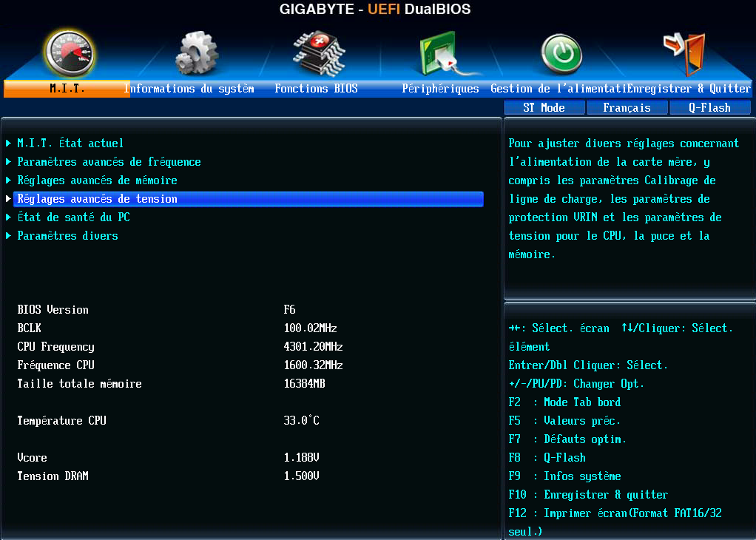Click the BCLK value 100.02MHz
This screenshot has height=540, width=756.
pos(310,328)
